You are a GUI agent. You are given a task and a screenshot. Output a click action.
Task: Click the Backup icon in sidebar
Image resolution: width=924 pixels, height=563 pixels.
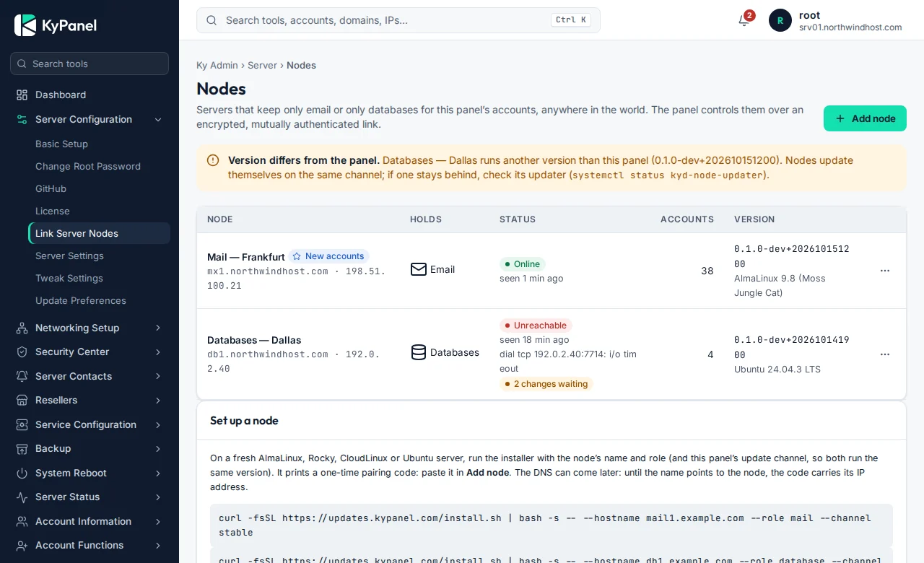click(x=22, y=449)
